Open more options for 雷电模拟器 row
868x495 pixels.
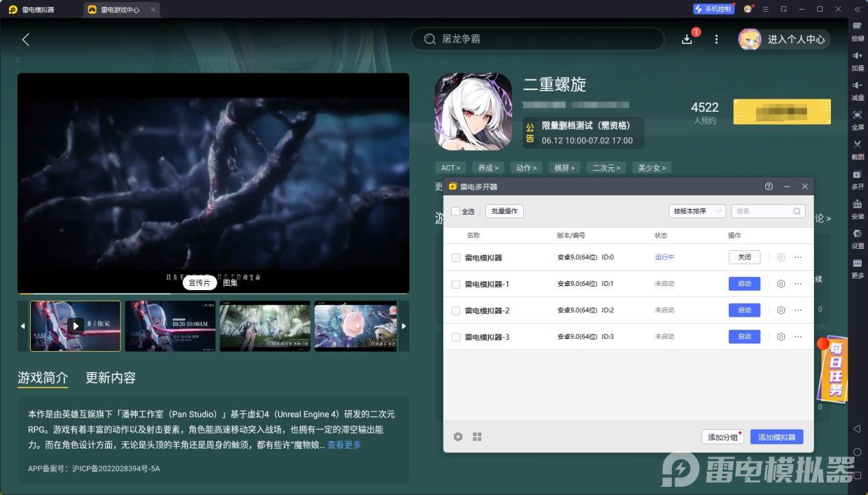click(x=798, y=257)
